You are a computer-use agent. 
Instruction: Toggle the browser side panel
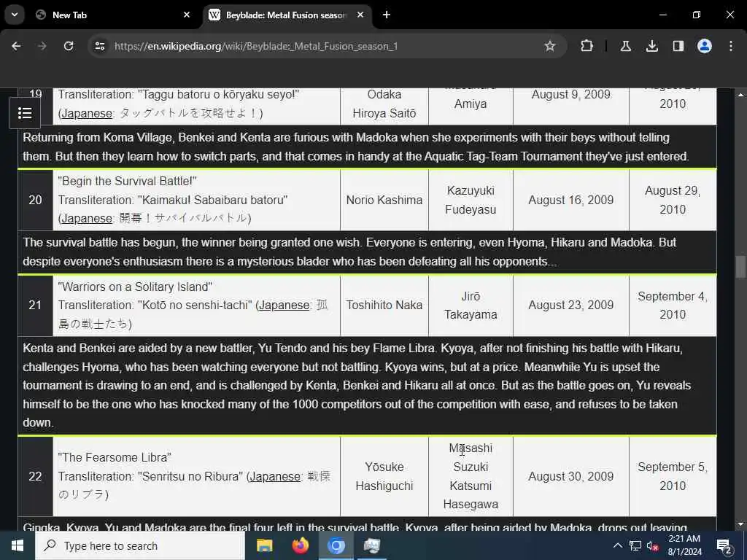tap(678, 46)
